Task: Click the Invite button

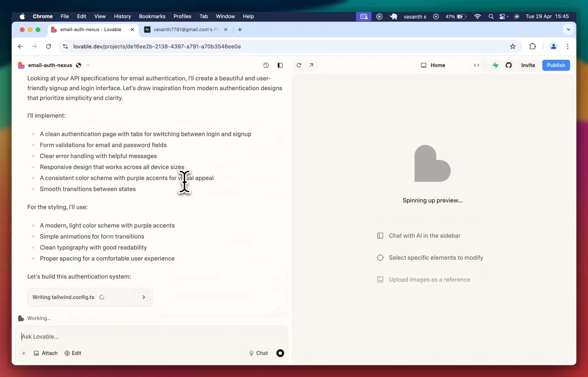Action: pos(528,65)
